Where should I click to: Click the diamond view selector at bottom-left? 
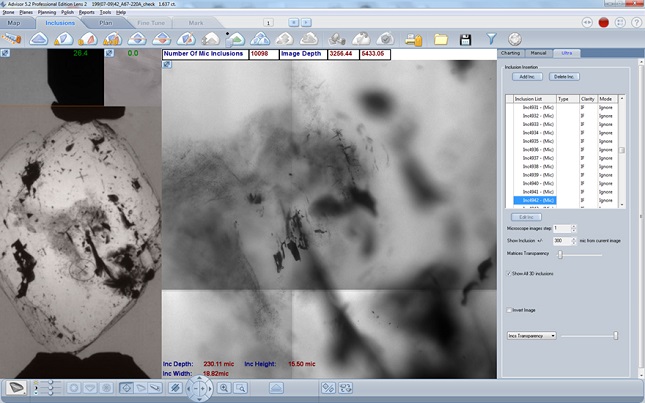click(16, 387)
